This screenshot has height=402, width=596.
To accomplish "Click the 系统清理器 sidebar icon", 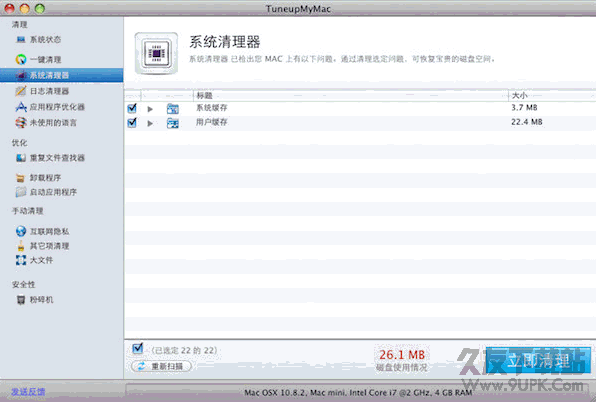I will pyautogui.click(x=21, y=75).
